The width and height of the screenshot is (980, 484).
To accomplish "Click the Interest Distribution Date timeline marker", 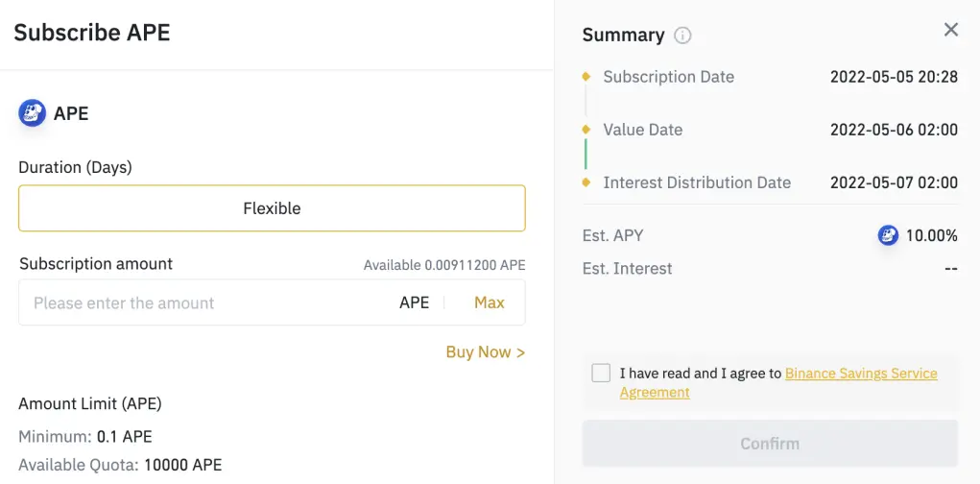I will [586, 182].
